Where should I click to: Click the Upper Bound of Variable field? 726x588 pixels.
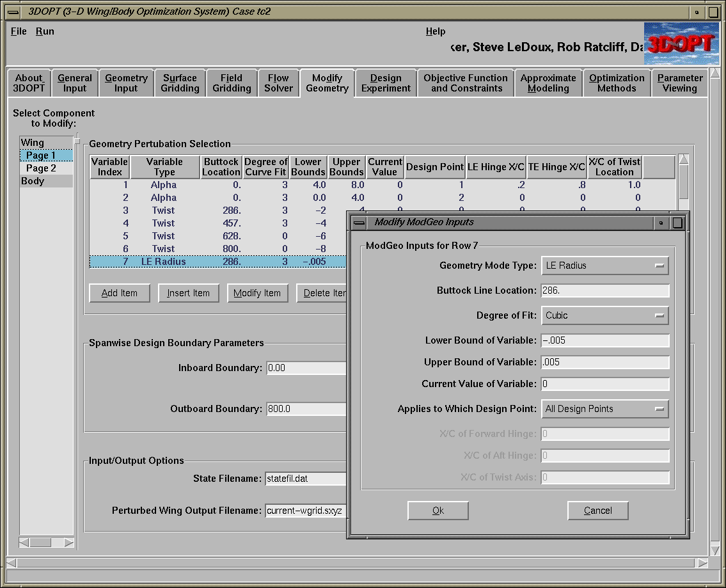605,362
